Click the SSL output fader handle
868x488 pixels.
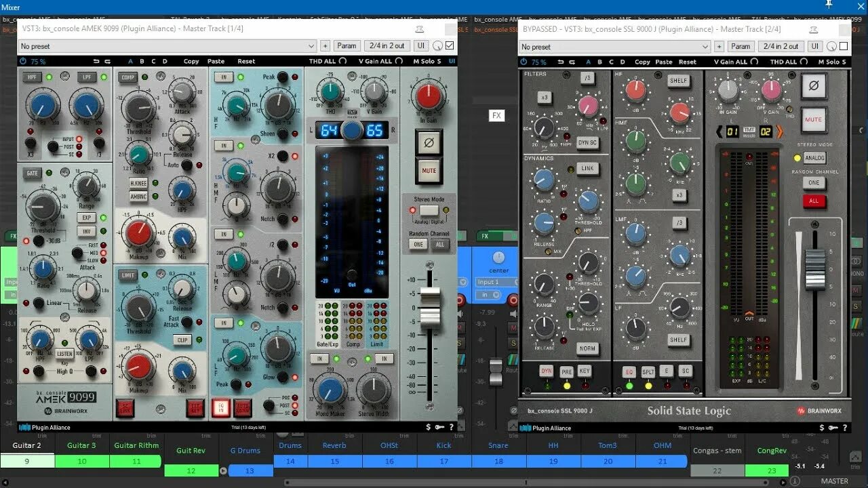point(815,268)
